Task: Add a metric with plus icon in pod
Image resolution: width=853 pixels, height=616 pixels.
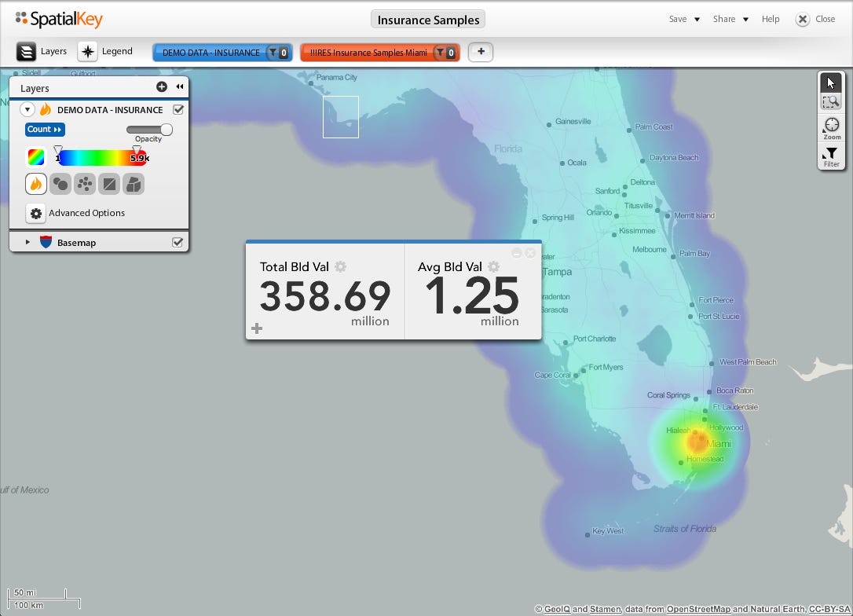Action: tap(257, 328)
